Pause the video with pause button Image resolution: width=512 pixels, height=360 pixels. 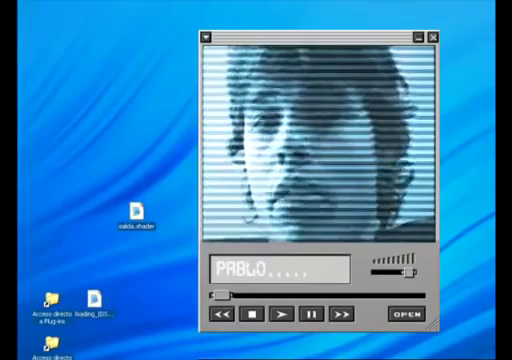pos(312,314)
